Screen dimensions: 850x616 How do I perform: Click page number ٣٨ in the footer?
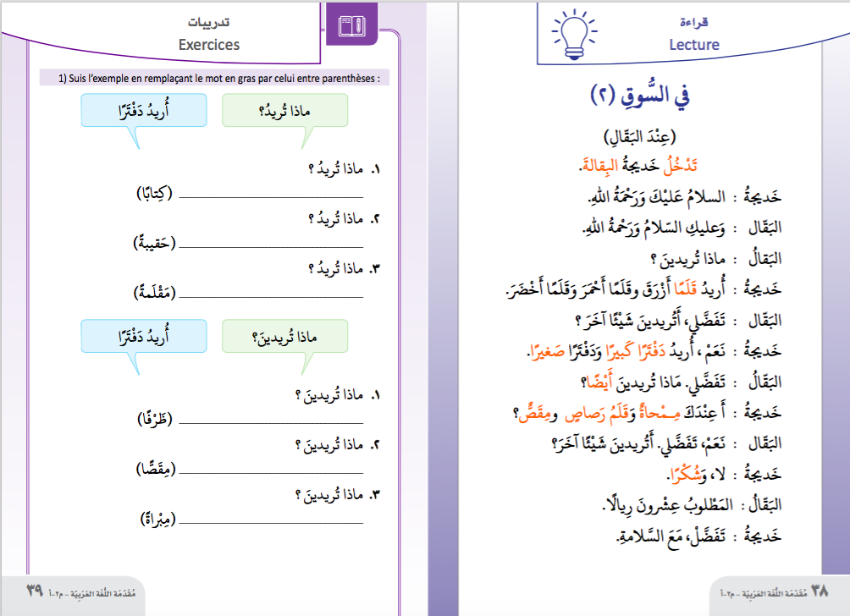click(820, 591)
